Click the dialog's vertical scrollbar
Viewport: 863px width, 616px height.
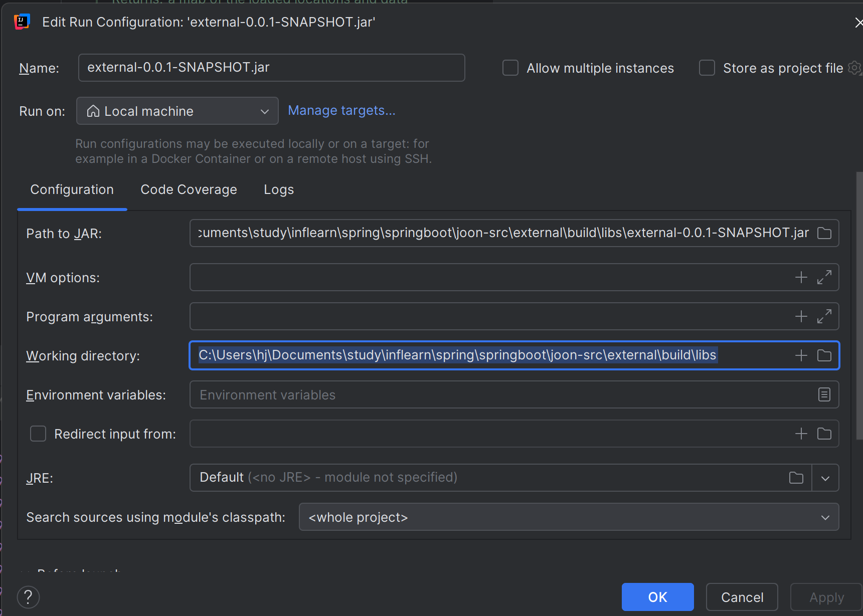point(859,306)
